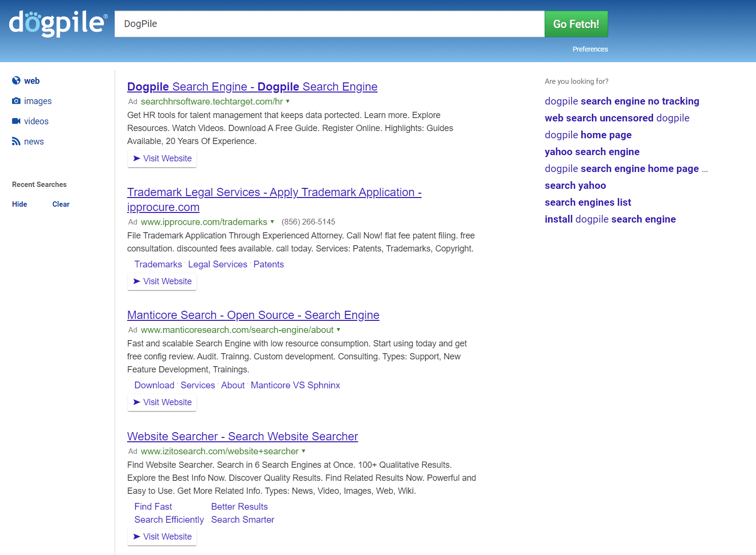This screenshot has width=756, height=555.
Task: Click the globe icon beside web
Action: (x=16, y=80)
